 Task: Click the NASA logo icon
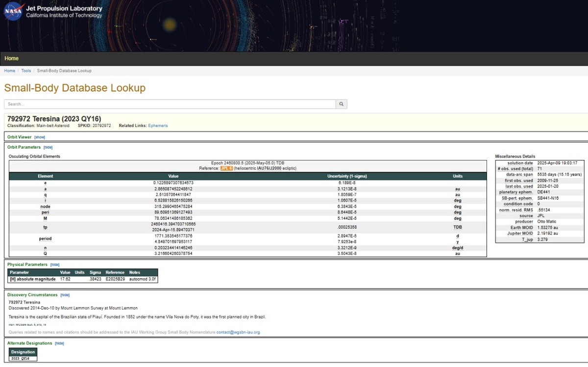13,12
